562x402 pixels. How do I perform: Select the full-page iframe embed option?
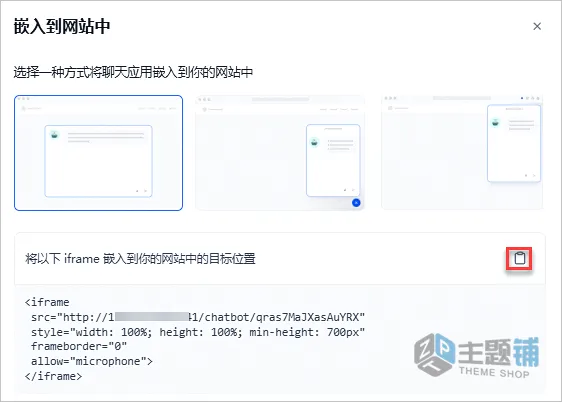pos(99,153)
